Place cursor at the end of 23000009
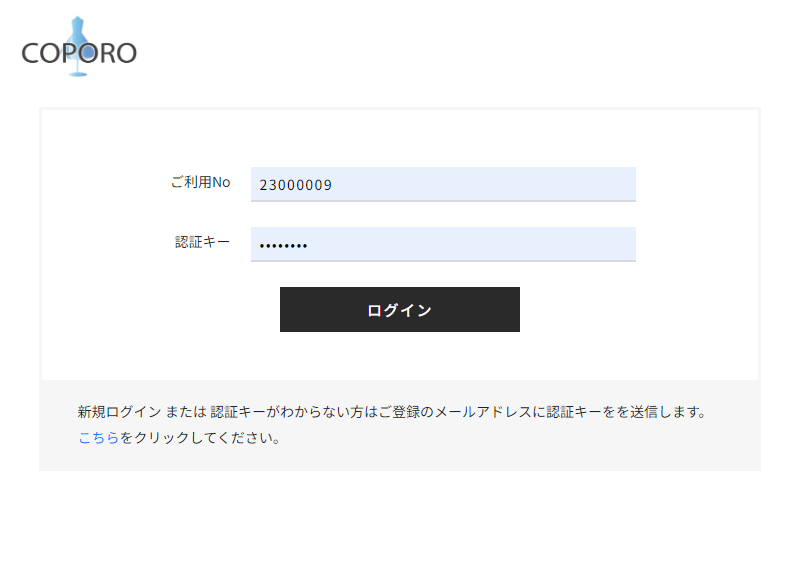The width and height of the screenshot is (800, 570). pos(333,185)
